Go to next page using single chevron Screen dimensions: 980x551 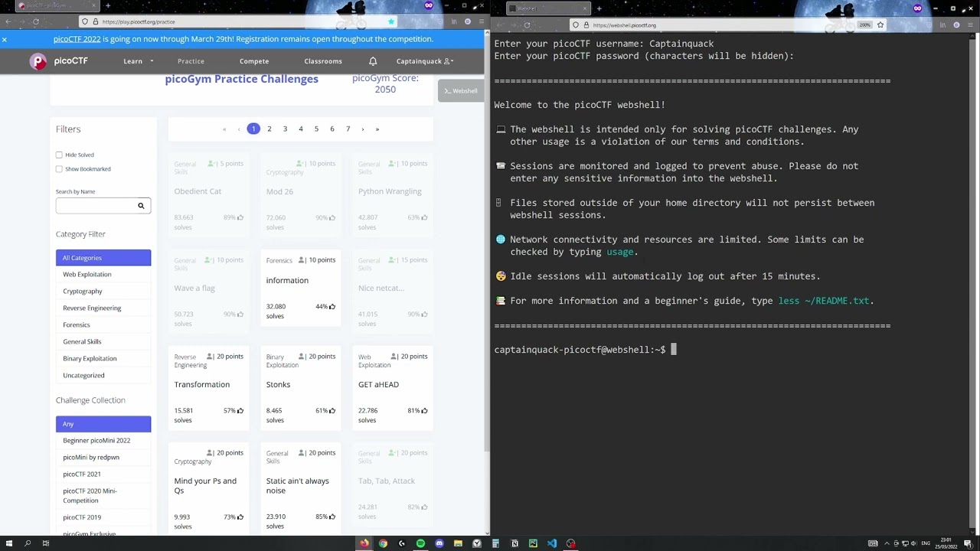pos(363,129)
